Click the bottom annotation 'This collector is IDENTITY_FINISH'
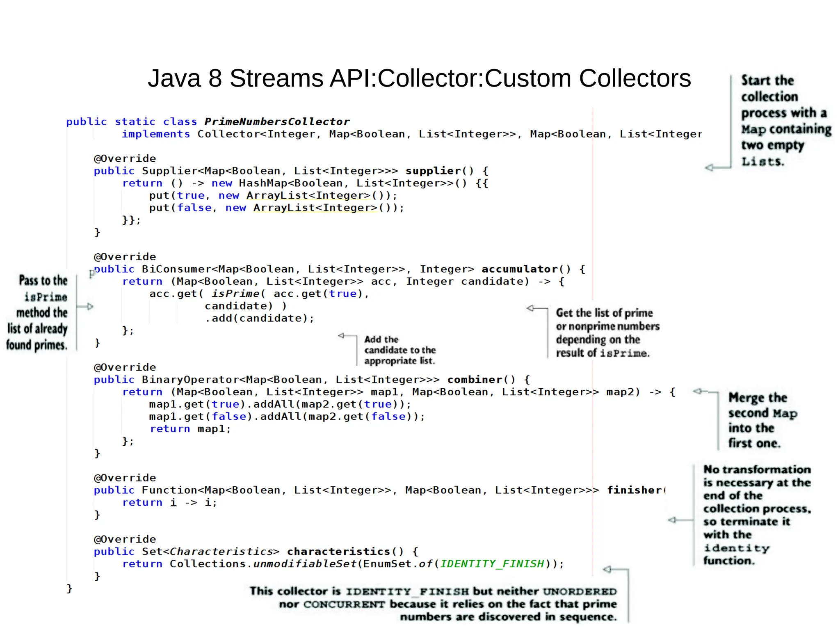Viewport: 840px width, 630px height. (x=433, y=604)
